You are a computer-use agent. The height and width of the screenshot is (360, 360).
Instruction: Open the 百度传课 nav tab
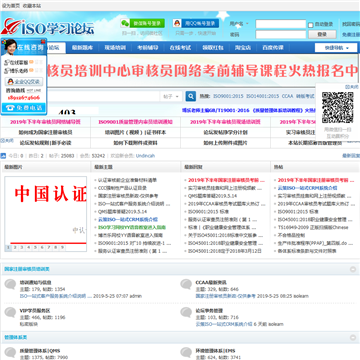point(272,48)
